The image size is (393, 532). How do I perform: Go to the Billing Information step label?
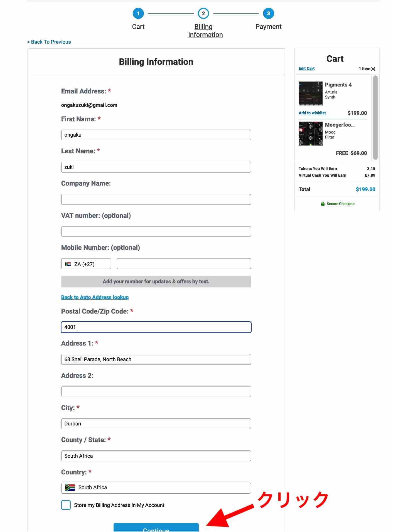205,31
